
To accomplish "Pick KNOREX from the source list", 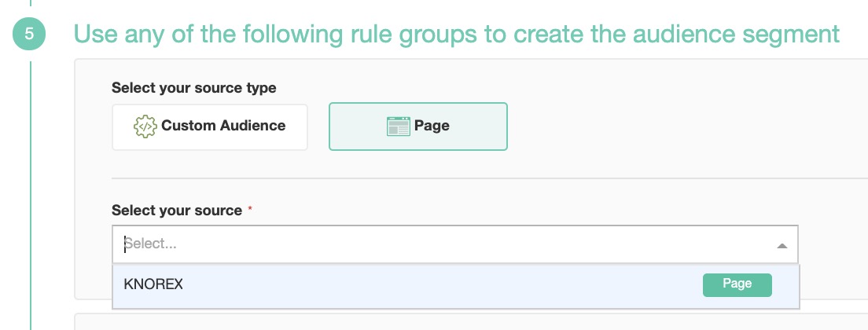I will coord(154,284).
